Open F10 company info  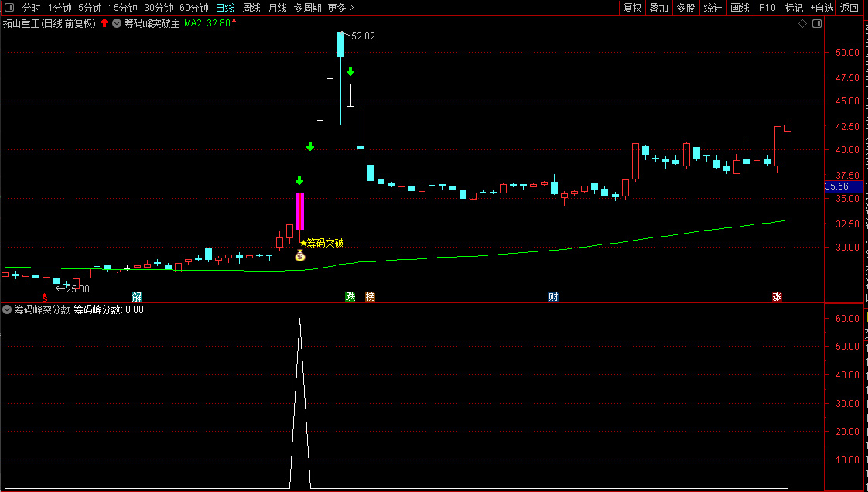[767, 8]
